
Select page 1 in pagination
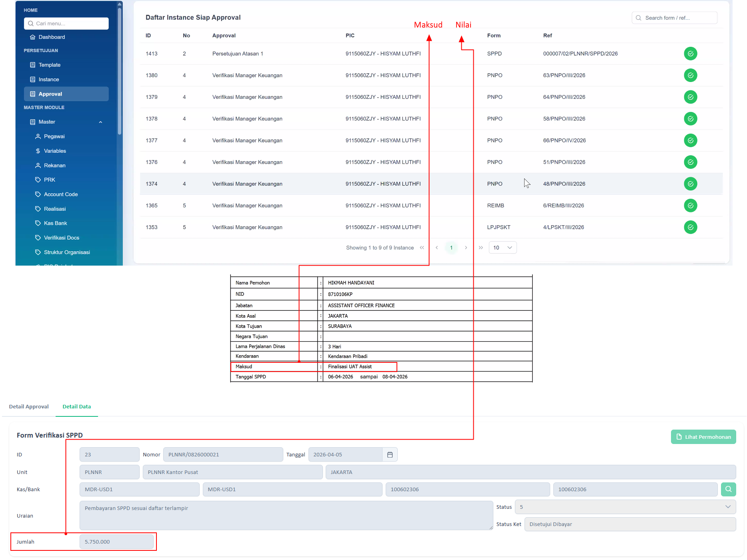[x=451, y=248]
